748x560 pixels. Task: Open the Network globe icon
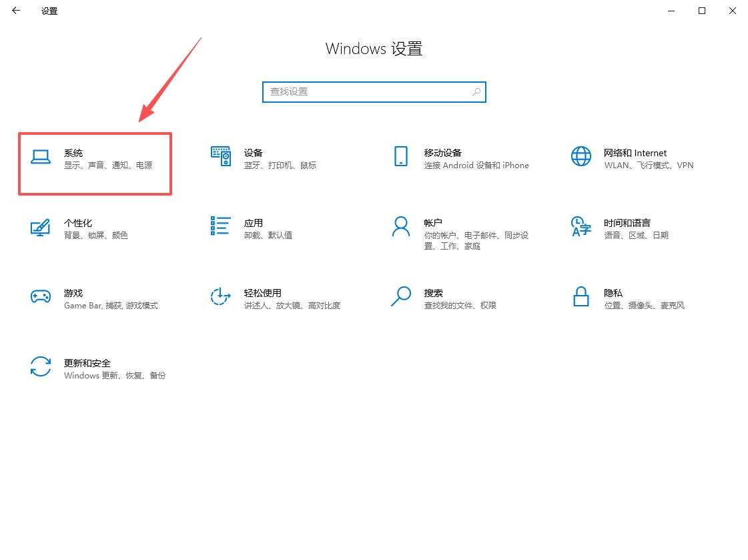[581, 156]
